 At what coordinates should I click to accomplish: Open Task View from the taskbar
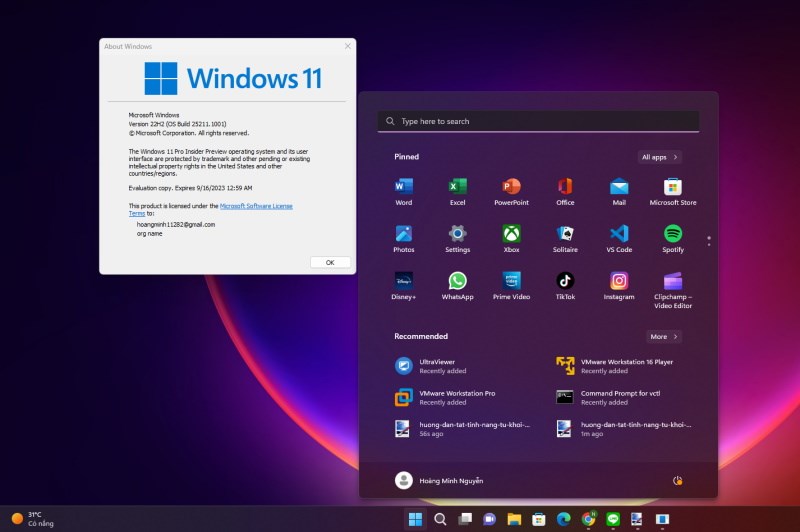(465, 519)
